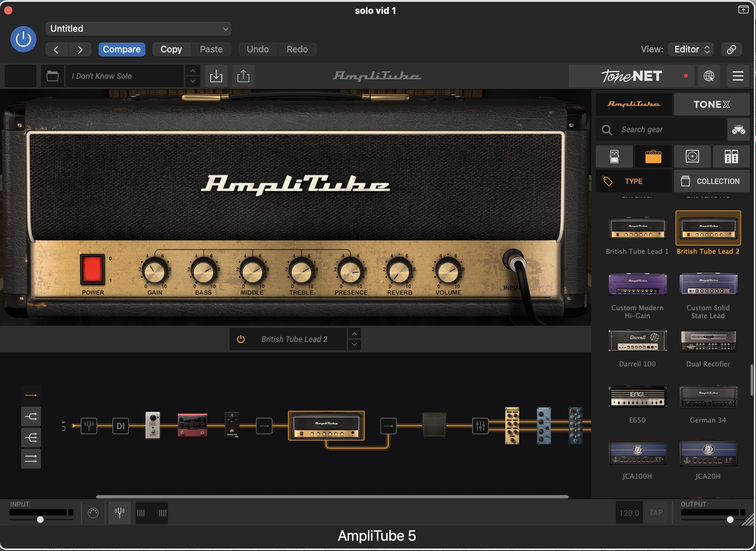Click the BASS knob
756x551 pixels.
point(204,272)
